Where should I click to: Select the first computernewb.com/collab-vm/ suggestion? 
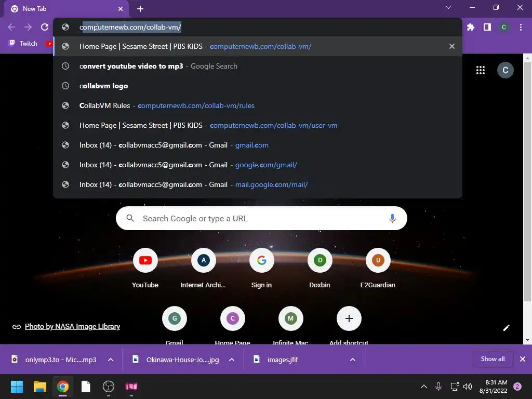coord(258,46)
